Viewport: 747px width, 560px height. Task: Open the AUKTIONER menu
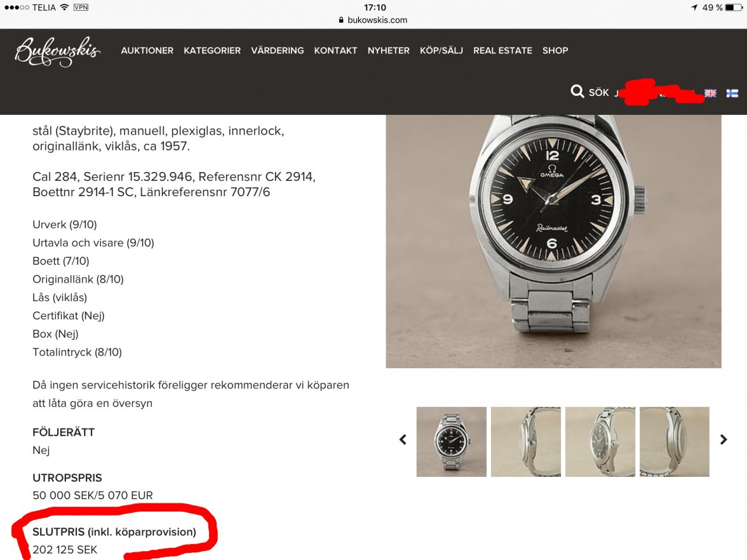coord(147,51)
